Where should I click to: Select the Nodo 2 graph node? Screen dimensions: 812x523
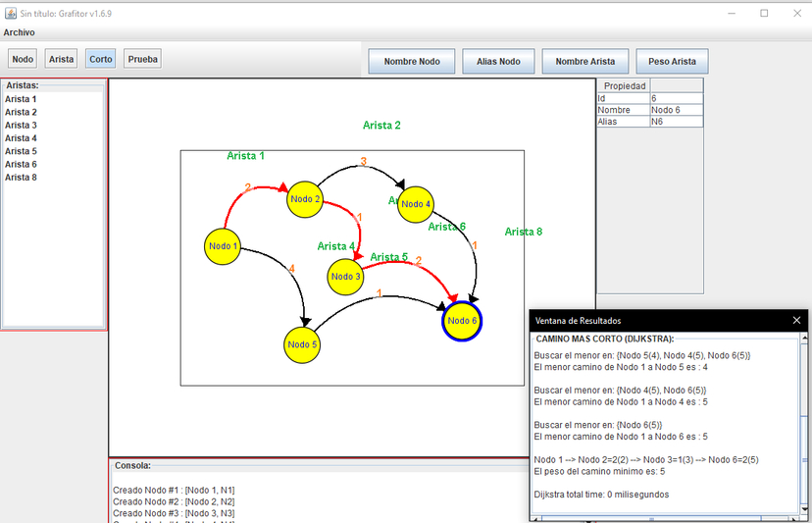tap(305, 199)
